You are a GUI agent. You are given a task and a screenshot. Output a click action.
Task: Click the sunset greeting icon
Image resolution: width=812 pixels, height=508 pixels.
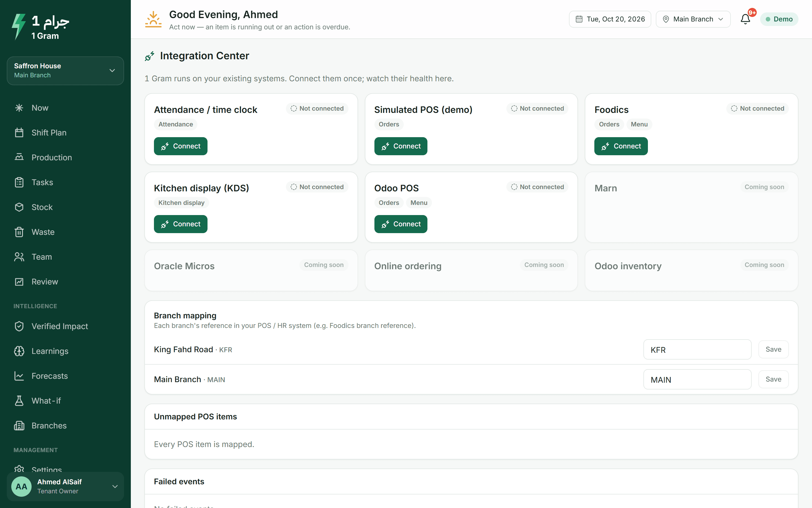pos(153,19)
